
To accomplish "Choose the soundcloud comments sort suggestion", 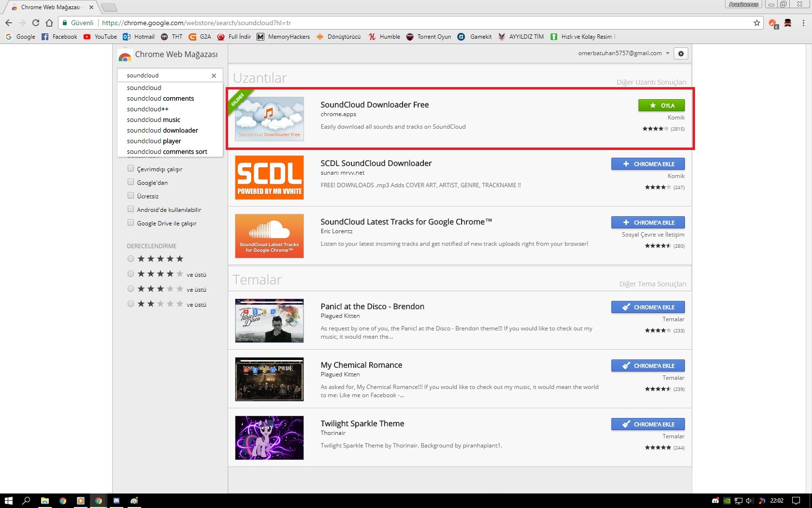I will pos(170,151).
